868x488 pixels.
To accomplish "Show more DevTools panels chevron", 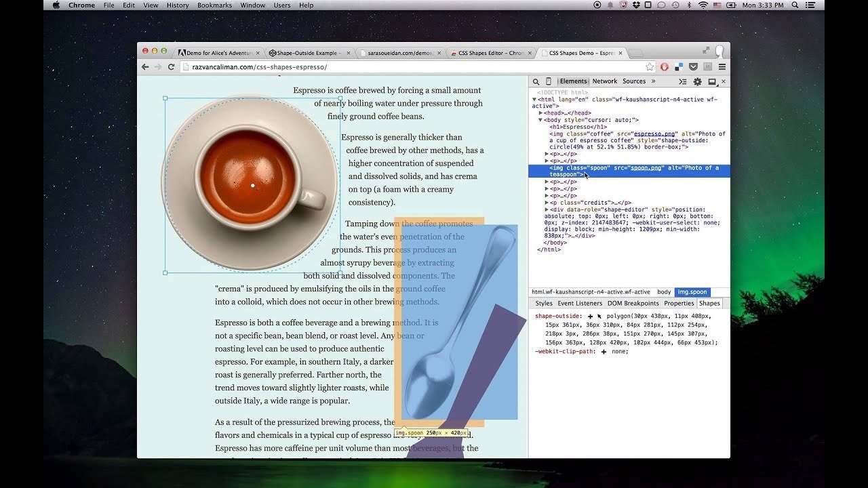I will click(654, 81).
